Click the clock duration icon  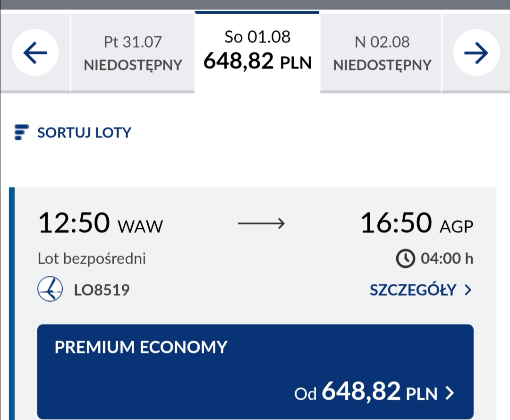(405, 258)
